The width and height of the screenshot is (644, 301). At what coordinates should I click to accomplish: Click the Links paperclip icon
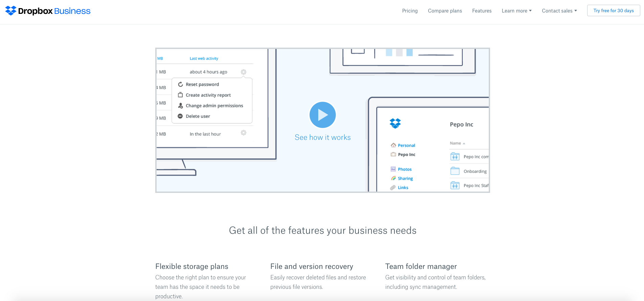(393, 187)
